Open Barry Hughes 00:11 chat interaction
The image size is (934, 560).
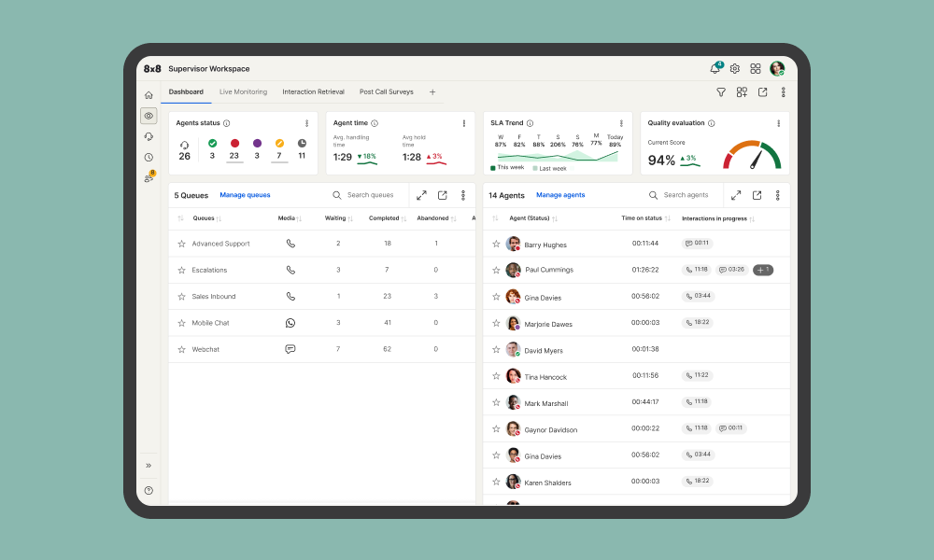697,243
